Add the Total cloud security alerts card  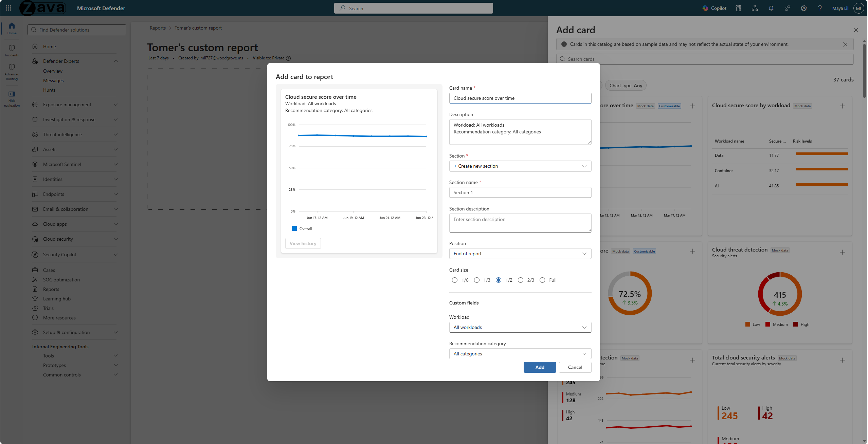pos(843,360)
